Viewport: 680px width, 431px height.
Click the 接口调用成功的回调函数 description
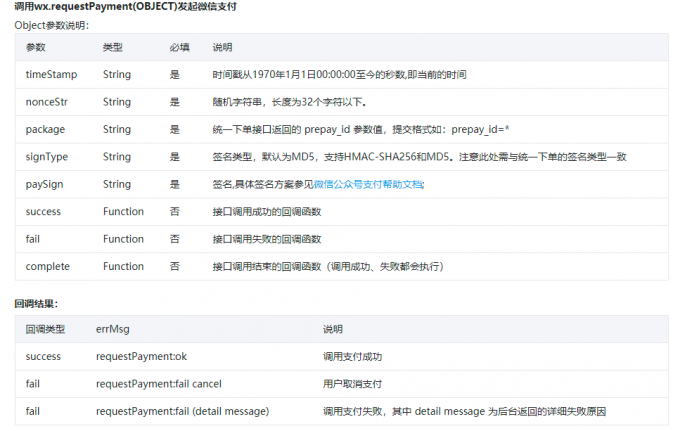point(267,211)
